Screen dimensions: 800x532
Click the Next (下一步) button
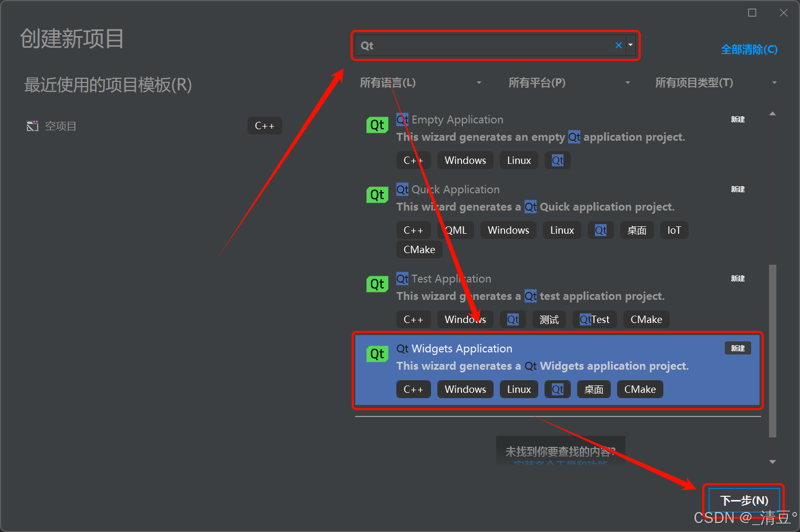coord(744,500)
